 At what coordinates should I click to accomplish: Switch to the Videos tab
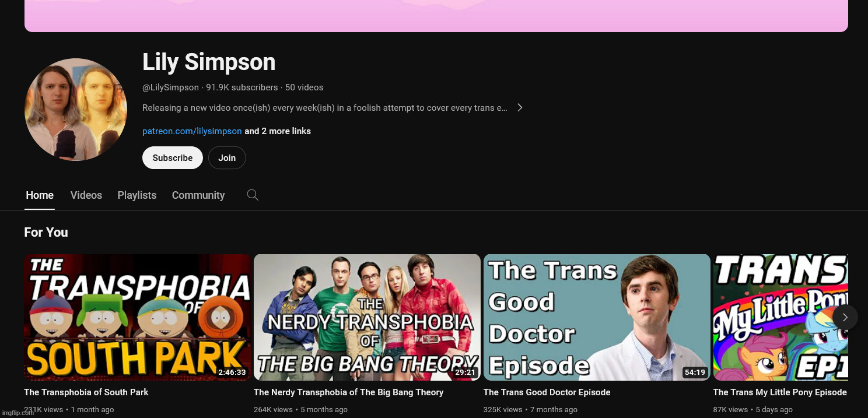click(86, 195)
